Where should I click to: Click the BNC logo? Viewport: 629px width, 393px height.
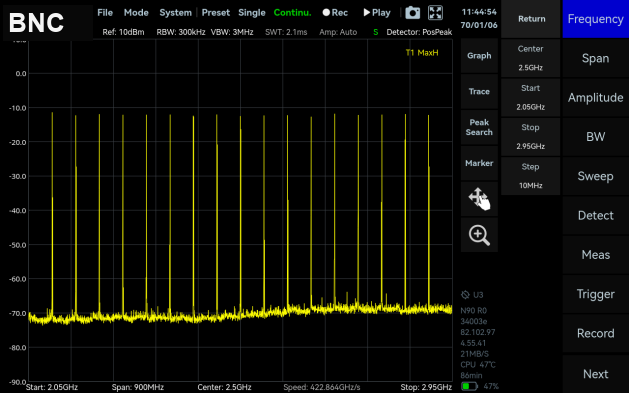pos(36,22)
